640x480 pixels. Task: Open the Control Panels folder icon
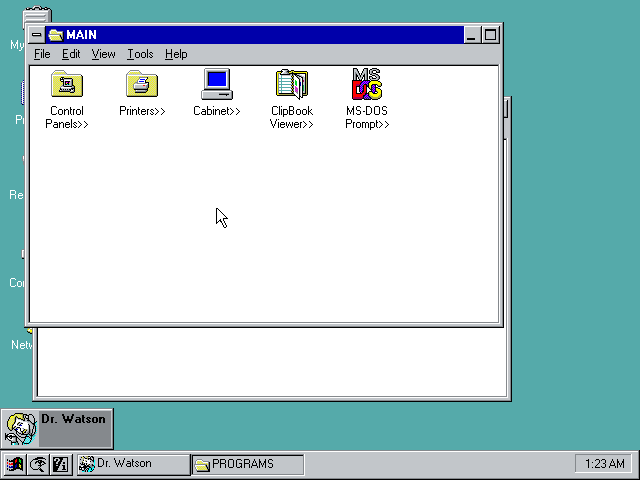67,84
